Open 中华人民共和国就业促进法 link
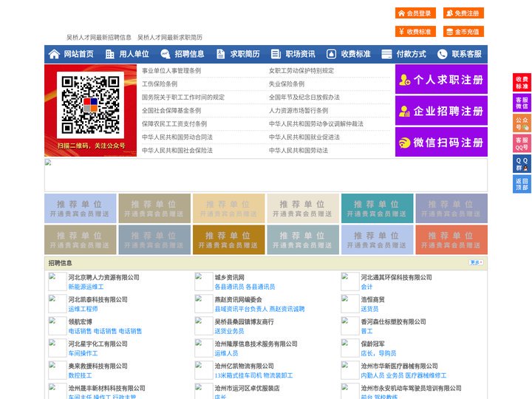 tap(304, 137)
